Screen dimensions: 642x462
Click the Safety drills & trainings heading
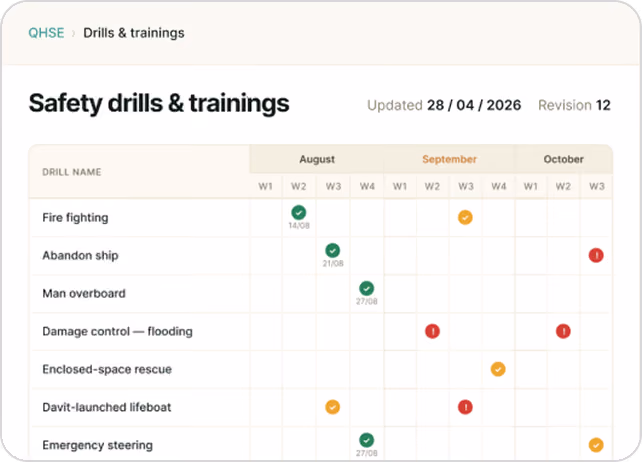pos(159,103)
